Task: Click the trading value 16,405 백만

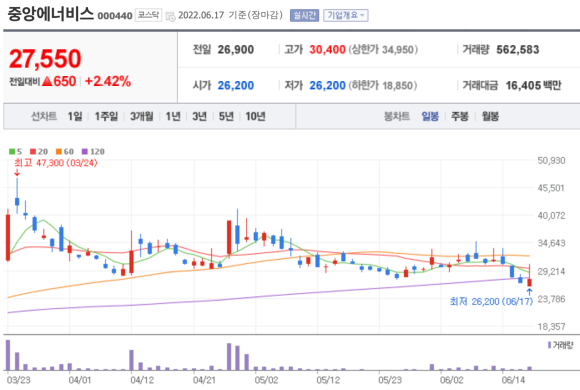Action: [x=533, y=85]
